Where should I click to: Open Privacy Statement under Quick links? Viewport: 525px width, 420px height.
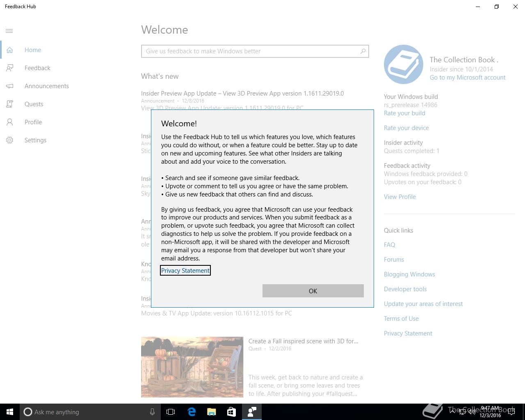[408, 333]
